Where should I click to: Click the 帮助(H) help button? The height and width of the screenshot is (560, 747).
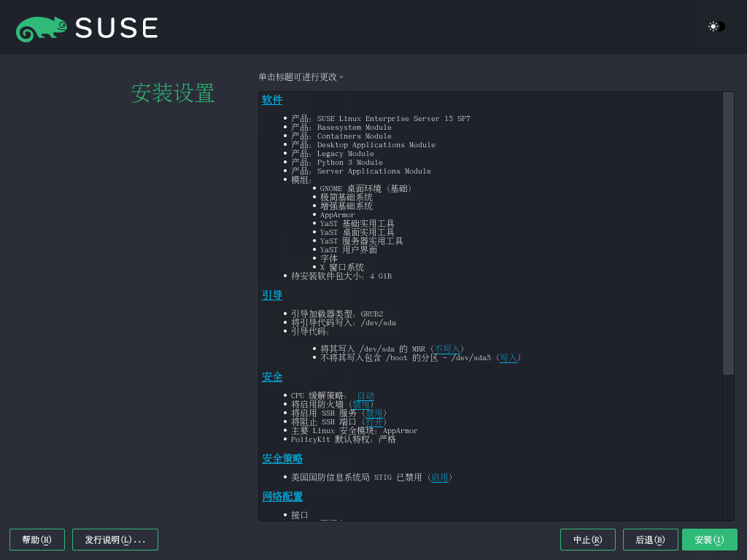click(x=37, y=540)
